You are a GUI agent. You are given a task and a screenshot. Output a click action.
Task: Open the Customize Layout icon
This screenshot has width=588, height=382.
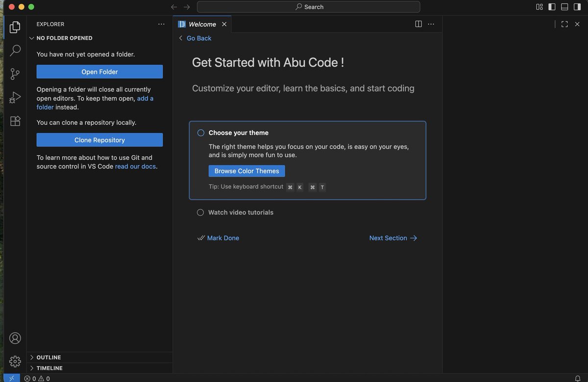(x=539, y=7)
